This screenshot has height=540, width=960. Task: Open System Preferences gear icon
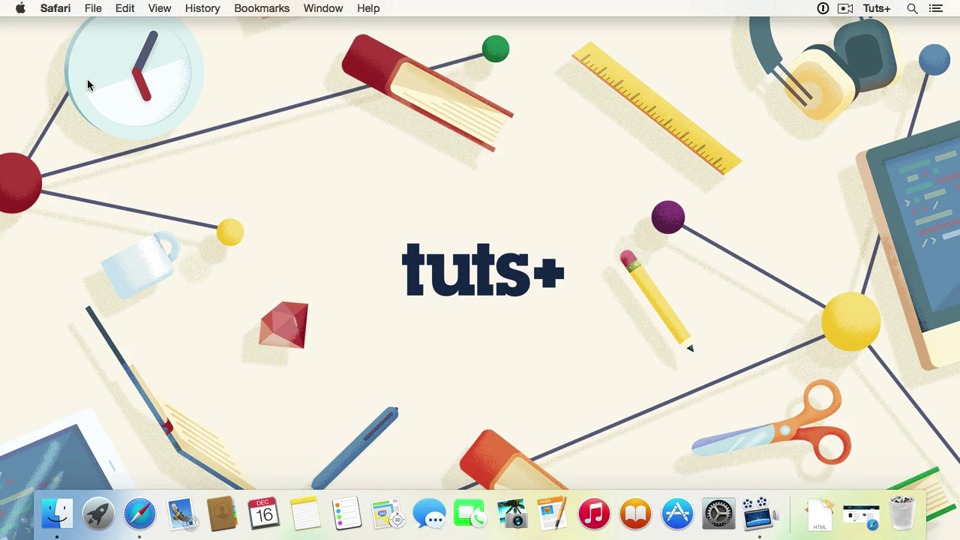point(718,513)
